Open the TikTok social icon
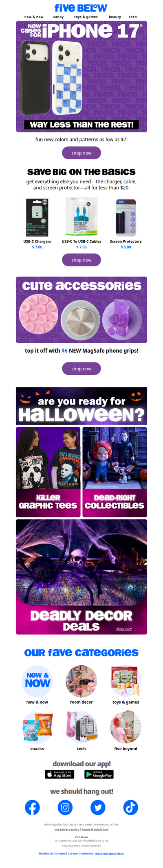The image size is (163, 868). (x=130, y=807)
